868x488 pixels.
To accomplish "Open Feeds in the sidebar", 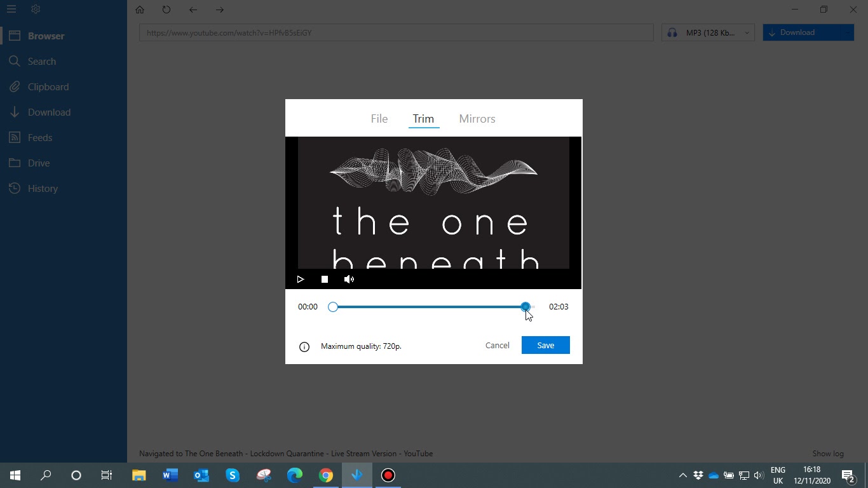I will click(64, 138).
